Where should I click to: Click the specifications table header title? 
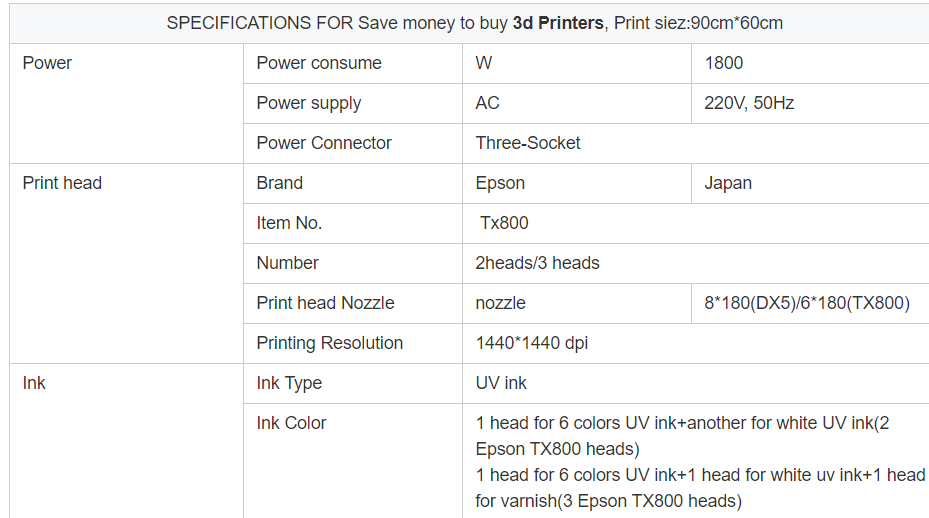474,23
